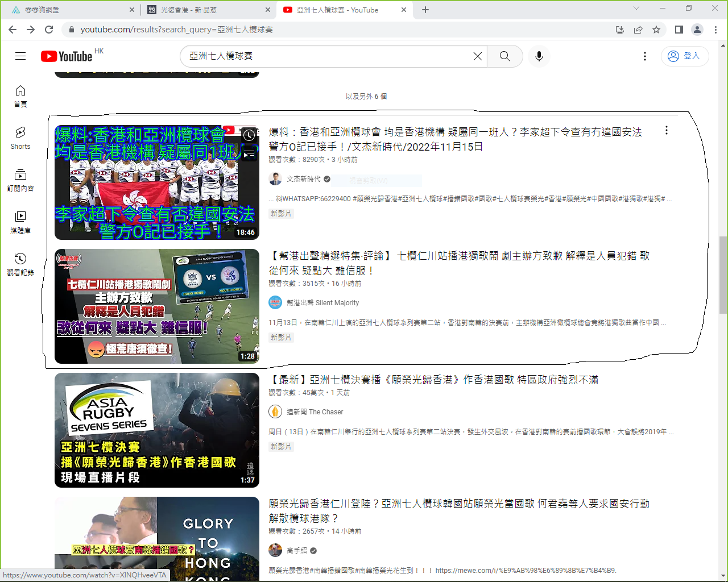The width and height of the screenshot is (728, 582).
Task: Sign in with the 登入 button
Action: pos(685,56)
